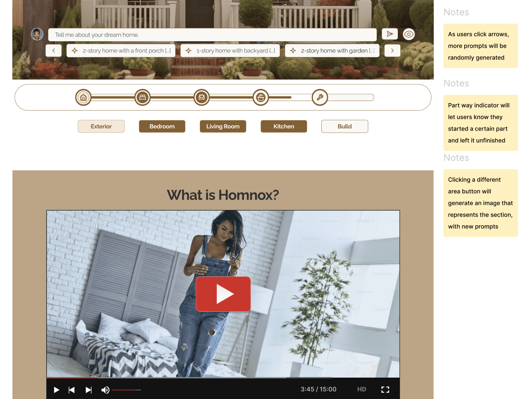The height and width of the screenshot is (399, 532).
Task: Enter fullscreen video mode
Action: click(385, 389)
